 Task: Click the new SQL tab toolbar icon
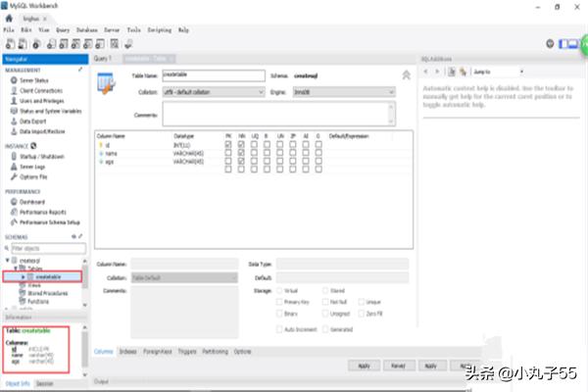[11, 44]
